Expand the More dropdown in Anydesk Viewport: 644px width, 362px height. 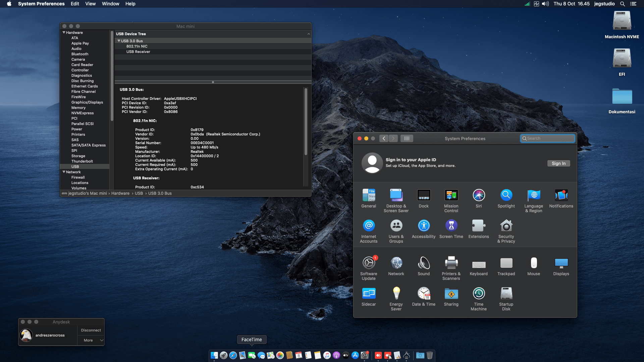(x=91, y=340)
